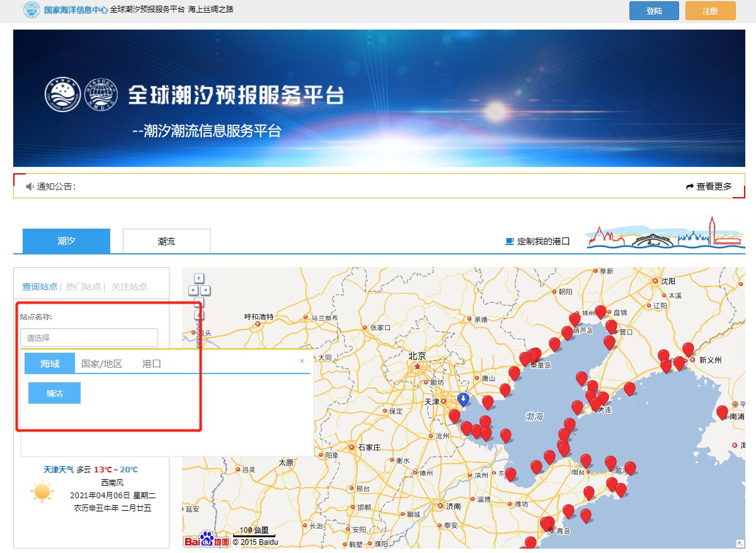This screenshot has width=756, height=553.
Task: Select the red marker at 东营
Action: pos(510,474)
